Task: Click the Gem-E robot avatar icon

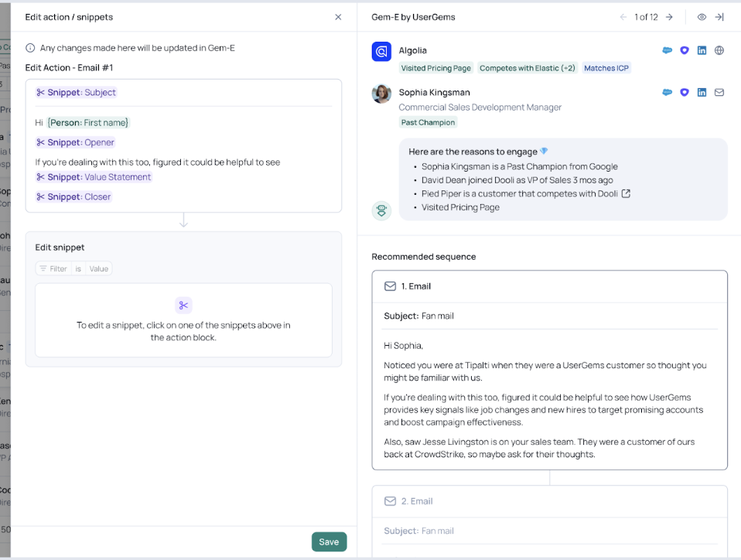Action: pos(381,210)
